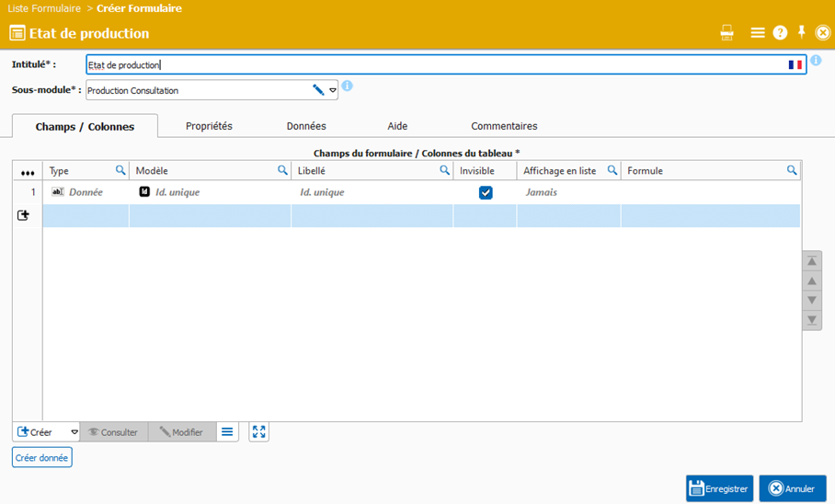Uncheck the Invisible checkbox for Id. unique
Screen dimensions: 835x504
click(486, 193)
